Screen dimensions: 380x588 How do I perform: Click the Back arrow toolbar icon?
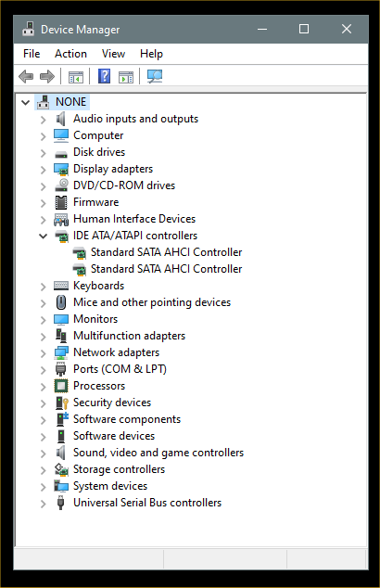tap(26, 76)
